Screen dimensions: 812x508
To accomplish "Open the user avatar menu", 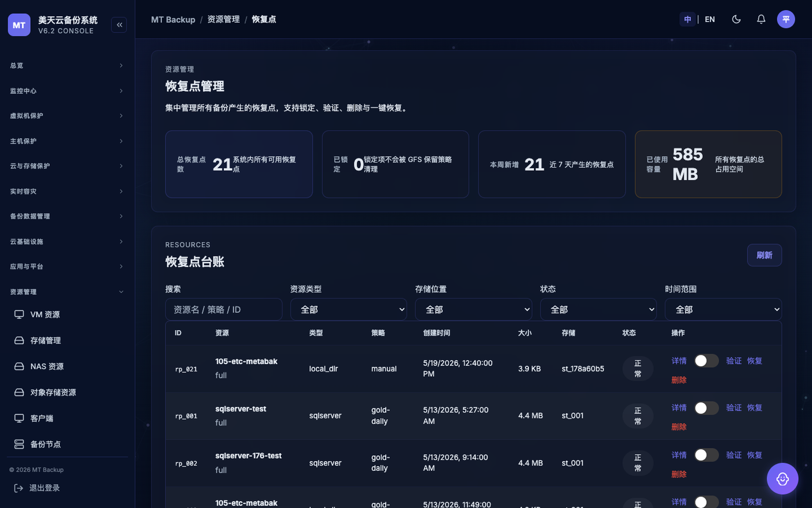I will tap(786, 19).
